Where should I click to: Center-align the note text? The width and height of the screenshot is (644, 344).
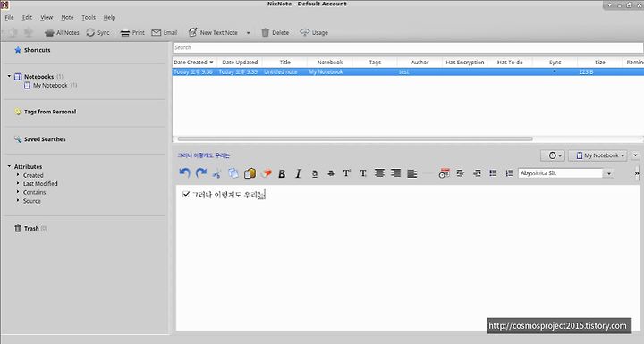tap(379, 173)
